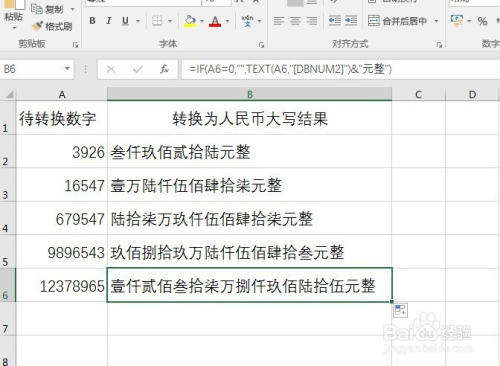
Task: Click cell with value 9896543
Action: point(62,252)
